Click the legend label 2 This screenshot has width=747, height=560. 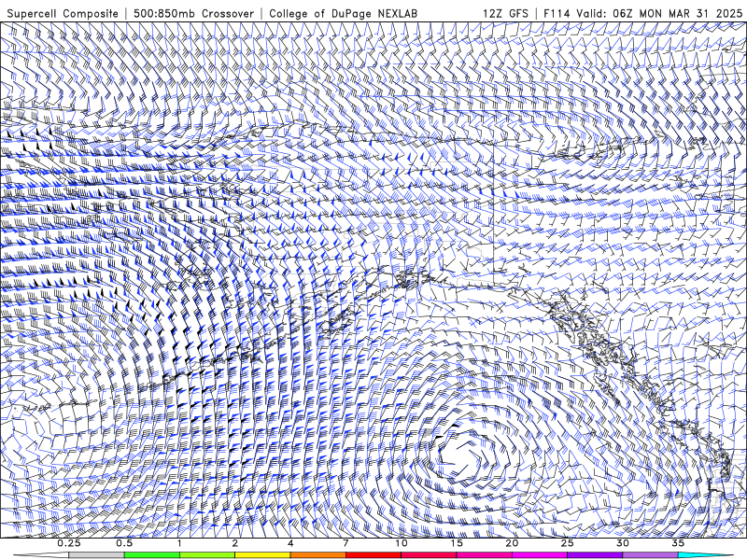235,543
